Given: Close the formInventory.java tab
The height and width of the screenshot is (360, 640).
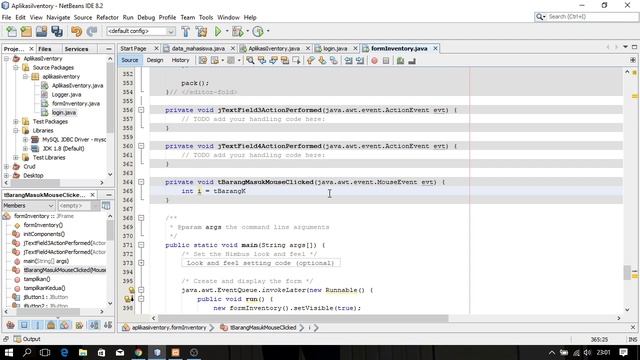Looking at the screenshot, I should pos(436,49).
